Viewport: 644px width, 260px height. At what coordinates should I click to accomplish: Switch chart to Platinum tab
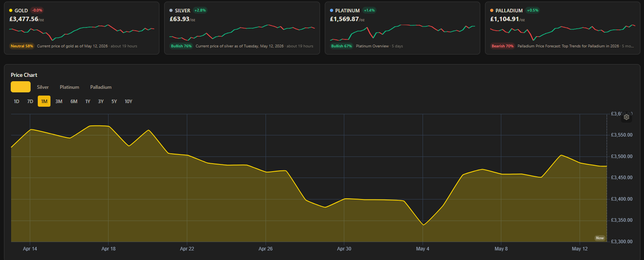70,87
